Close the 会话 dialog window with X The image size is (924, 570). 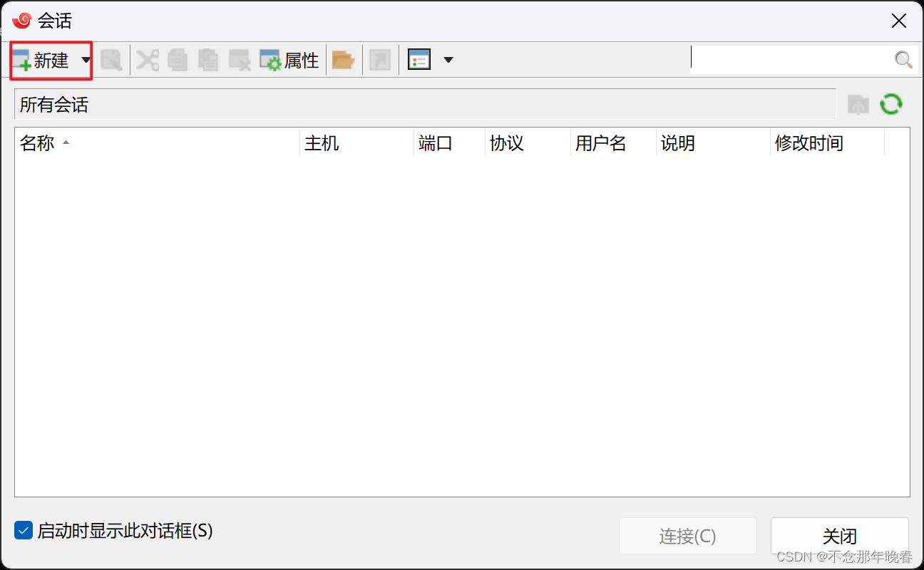tap(899, 21)
